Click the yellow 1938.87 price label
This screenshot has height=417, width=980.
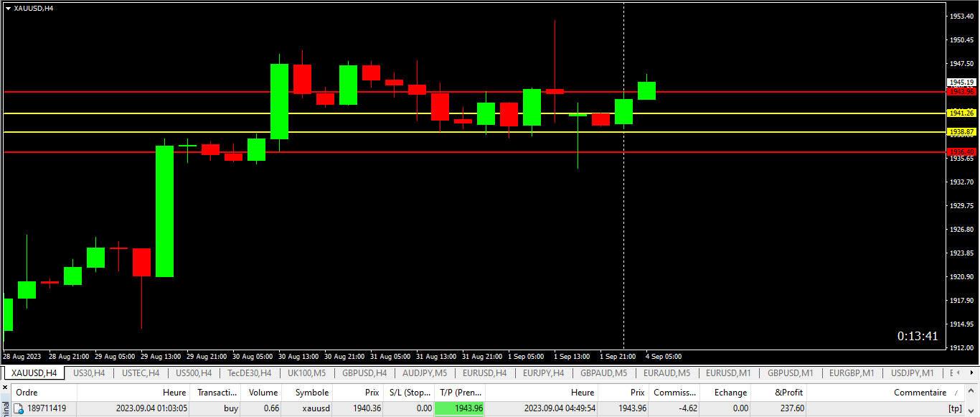[961, 132]
